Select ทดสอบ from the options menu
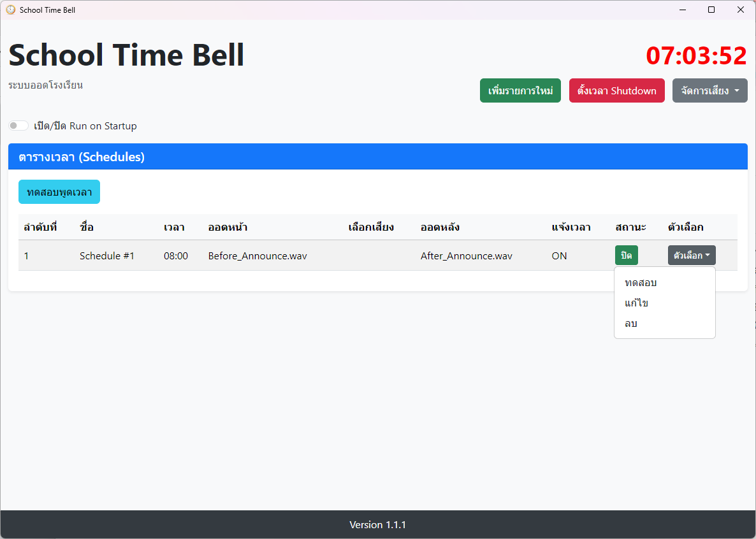This screenshot has height=539, width=756. 641,283
